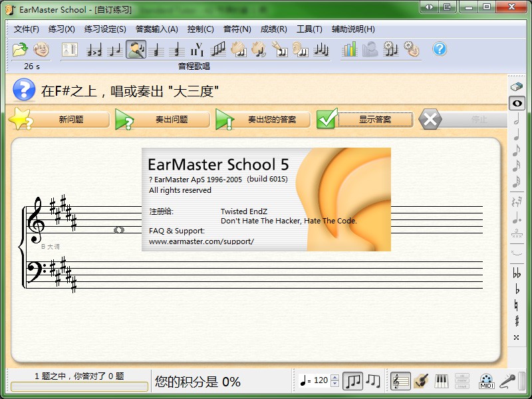Open help with blue question mark toolbar icon
Viewport: 532px width, 399px height.
440,49
